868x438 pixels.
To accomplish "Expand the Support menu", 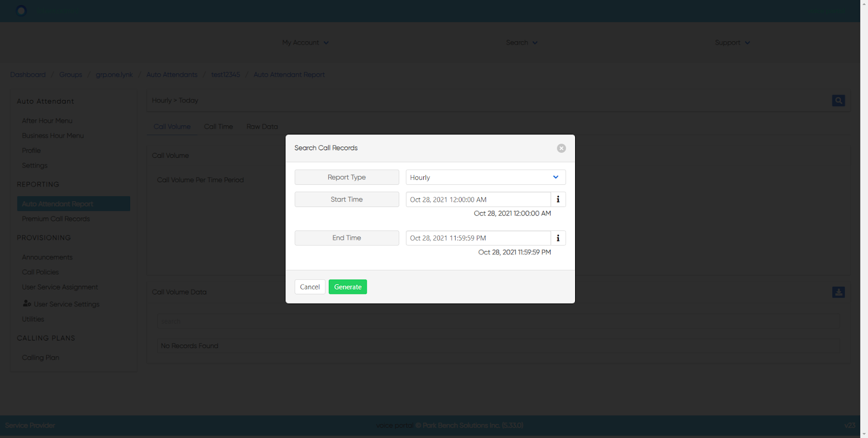I will (x=732, y=42).
